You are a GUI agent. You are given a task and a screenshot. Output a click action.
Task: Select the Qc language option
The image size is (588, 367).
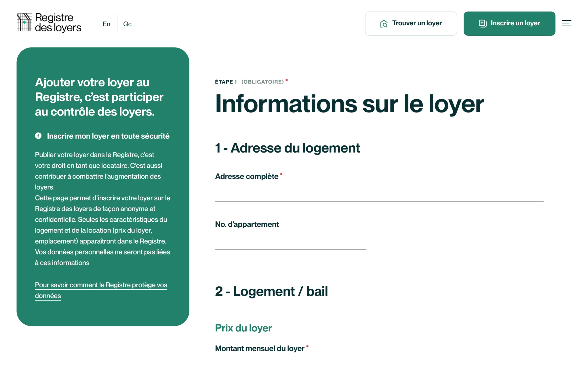127,24
